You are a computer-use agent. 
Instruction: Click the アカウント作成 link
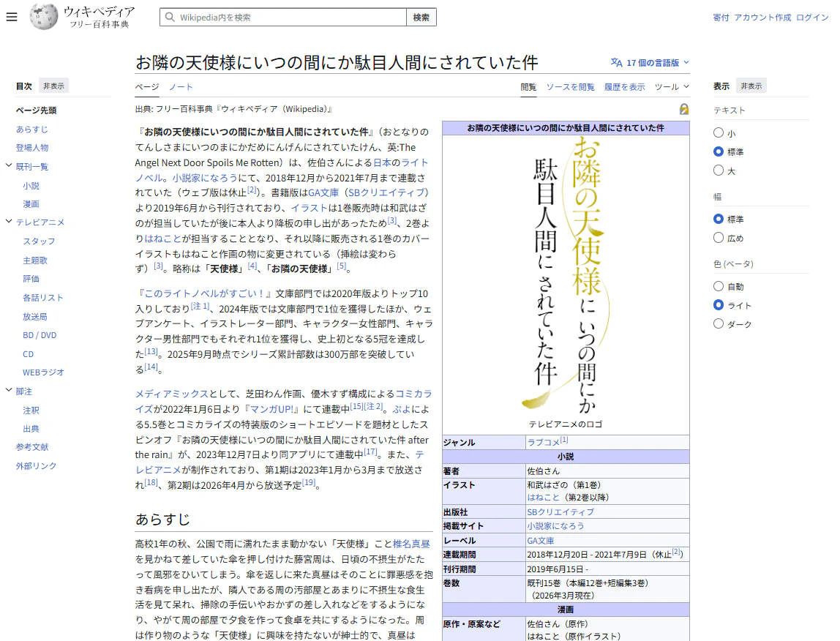(762, 17)
